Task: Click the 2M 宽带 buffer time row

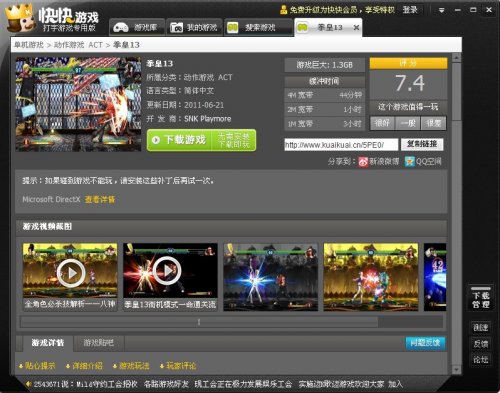Action: [324, 110]
